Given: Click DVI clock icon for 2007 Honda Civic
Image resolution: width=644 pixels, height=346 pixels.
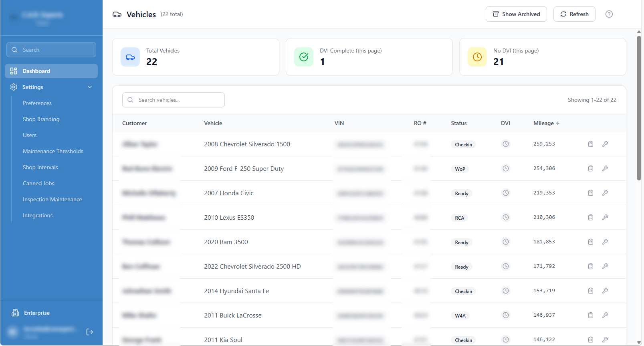Looking at the screenshot, I should tap(505, 193).
